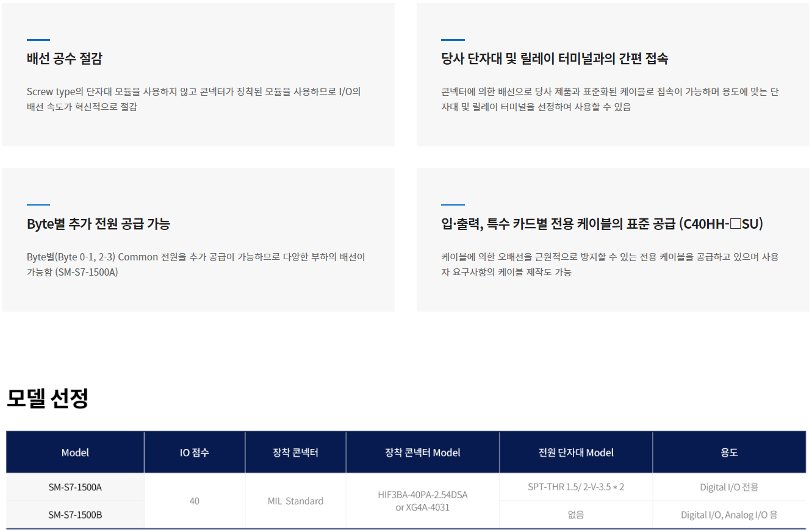Image resolution: width=812 pixels, height=530 pixels.
Task: Select the '장착 콘넥터' column header
Action: pyautogui.click(x=295, y=453)
